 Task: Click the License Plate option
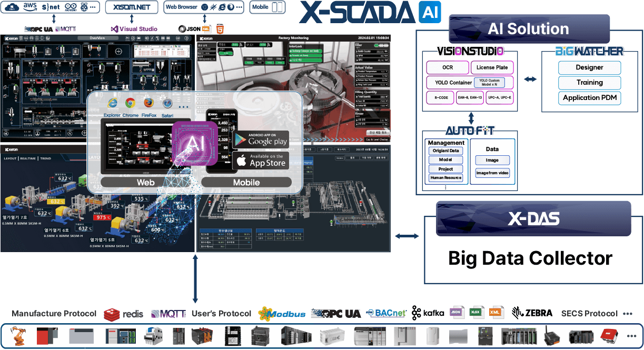coord(492,67)
